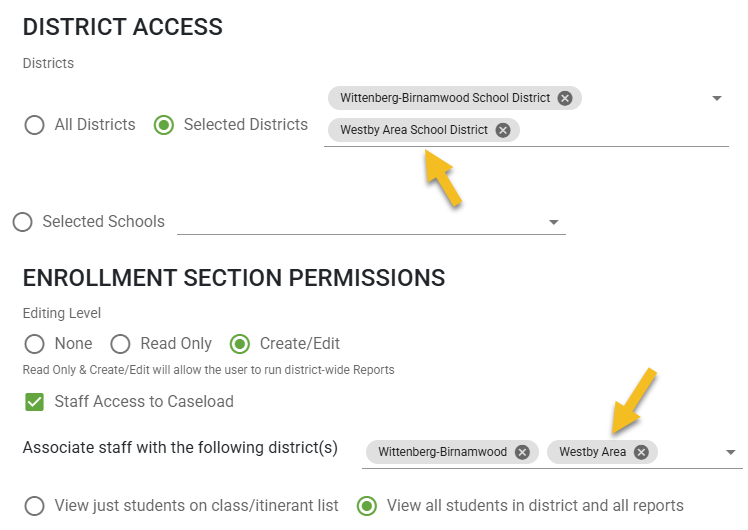Click the Westby Area School District chip label
The width and height of the screenshot is (748, 530).
(x=414, y=130)
